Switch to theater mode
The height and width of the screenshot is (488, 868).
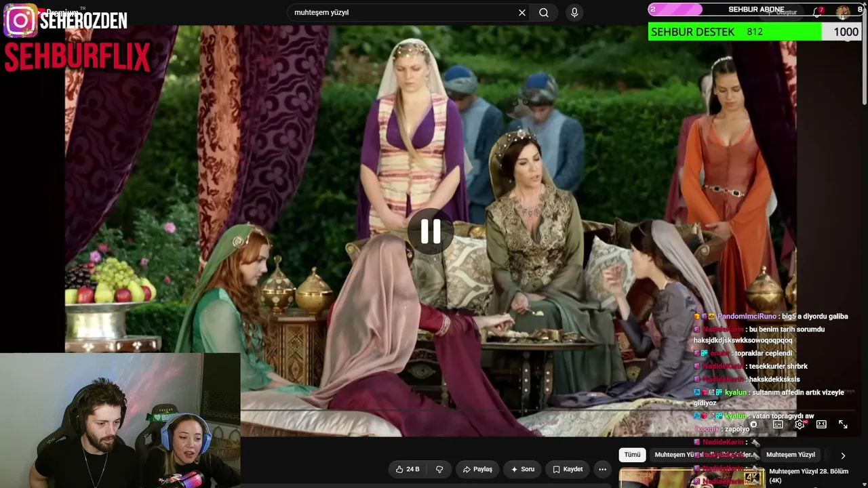821,424
